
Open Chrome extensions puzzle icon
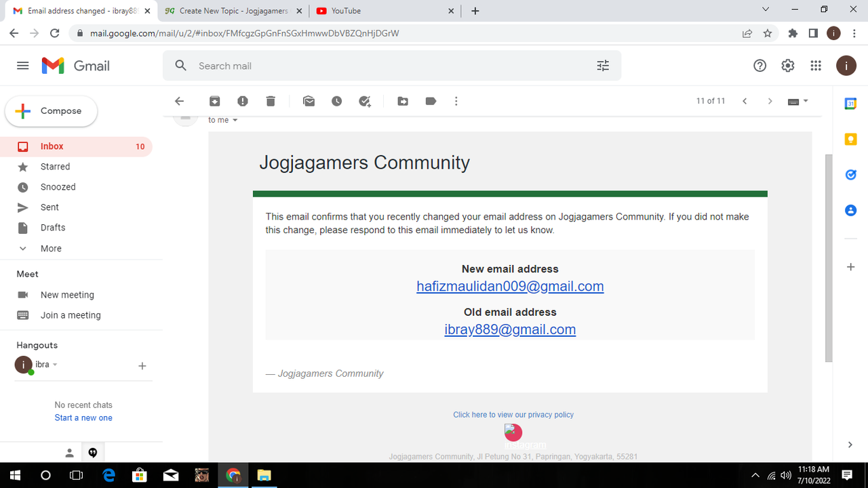[x=793, y=33]
